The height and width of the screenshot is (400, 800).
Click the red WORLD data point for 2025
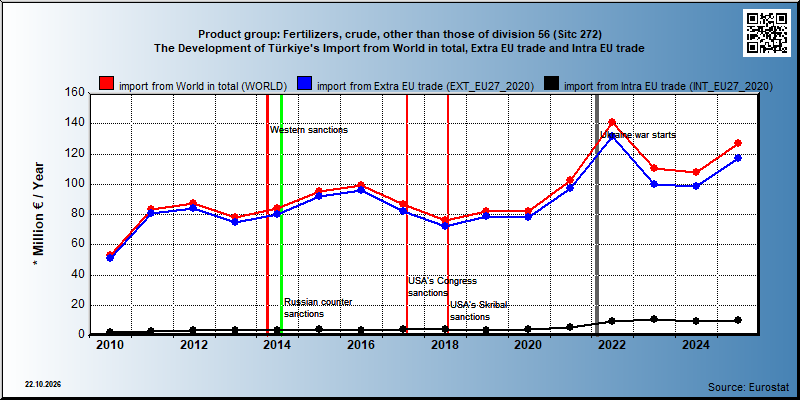[x=738, y=143]
